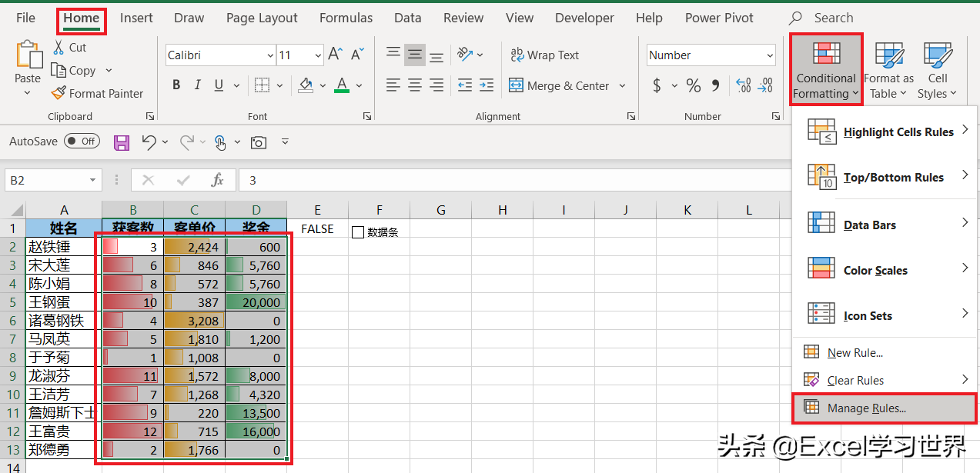
Task: Select Manage Rules... menu item
Action: tap(885, 408)
